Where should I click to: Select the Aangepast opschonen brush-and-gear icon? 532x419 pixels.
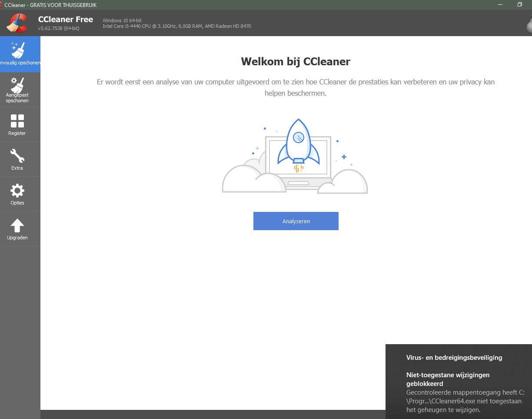click(x=17, y=85)
